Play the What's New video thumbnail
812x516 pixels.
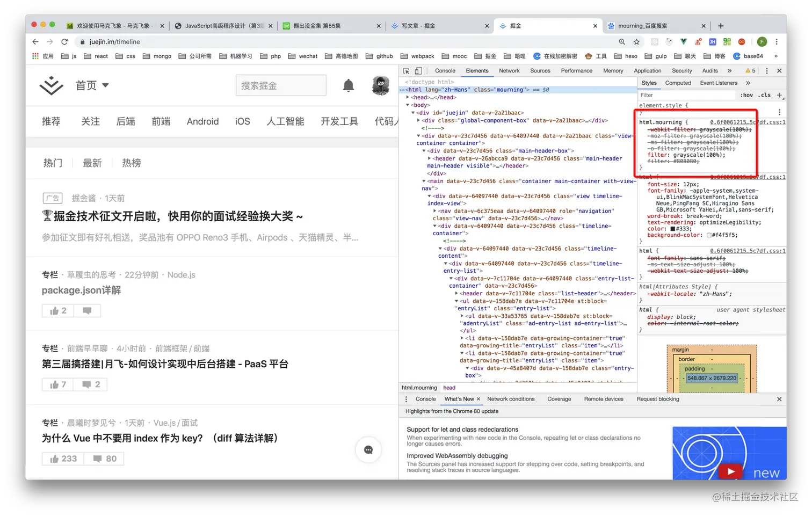[730, 471]
